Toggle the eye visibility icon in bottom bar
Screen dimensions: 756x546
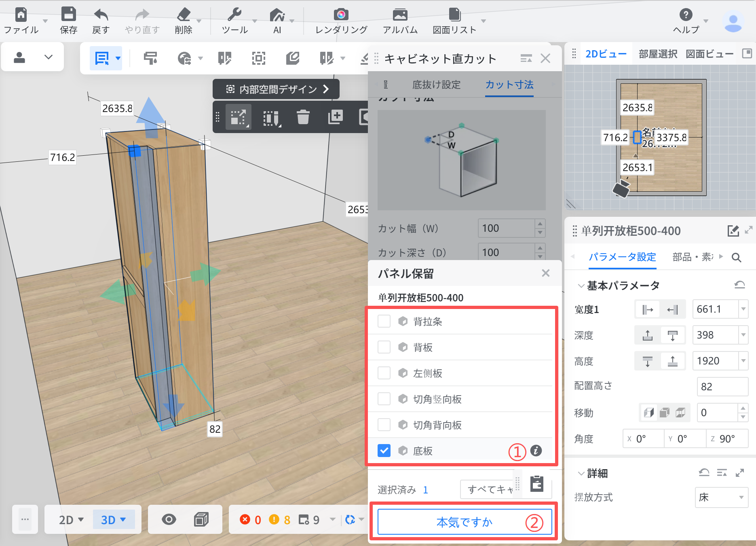click(x=169, y=519)
